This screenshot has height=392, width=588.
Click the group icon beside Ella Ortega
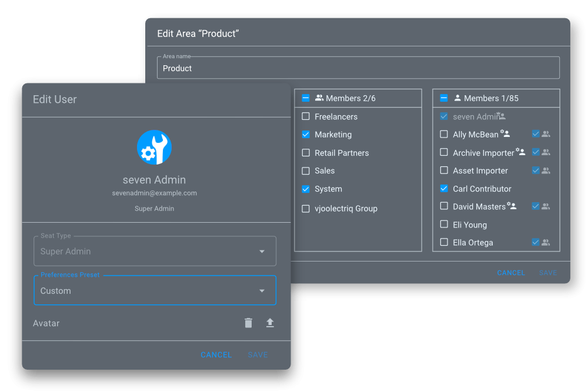click(x=546, y=242)
